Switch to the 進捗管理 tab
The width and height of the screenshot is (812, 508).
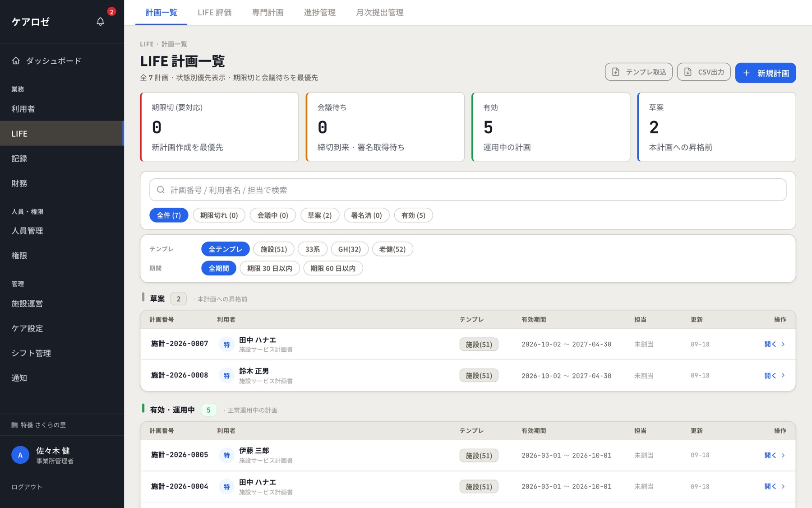pyautogui.click(x=319, y=13)
